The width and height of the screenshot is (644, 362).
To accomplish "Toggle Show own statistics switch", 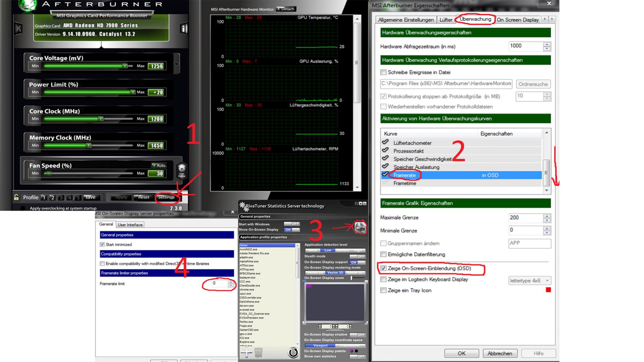I will (x=357, y=356).
